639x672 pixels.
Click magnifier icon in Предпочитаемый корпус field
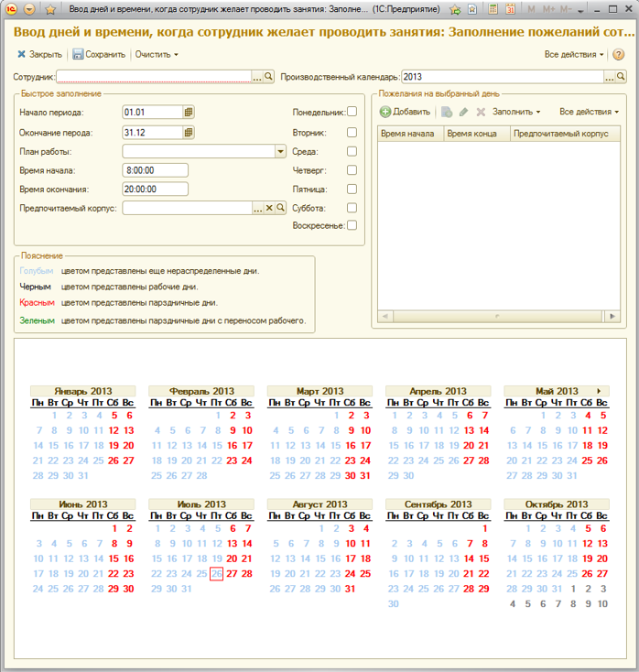click(280, 208)
